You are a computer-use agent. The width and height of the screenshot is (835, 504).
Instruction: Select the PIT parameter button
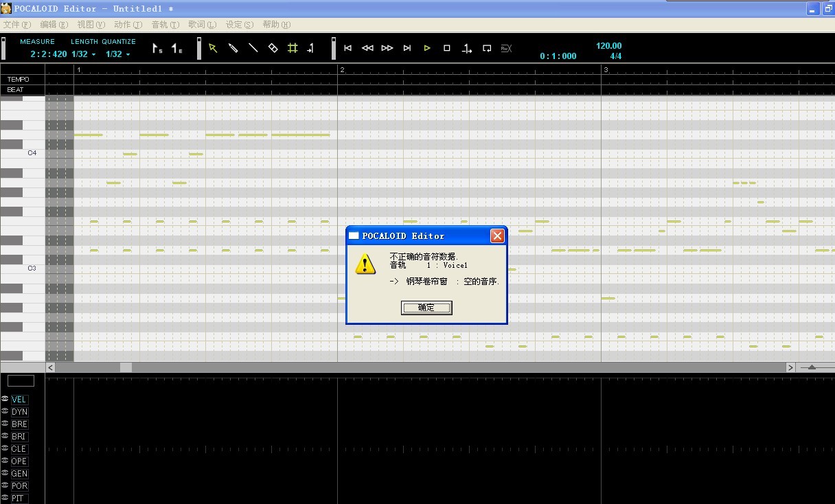click(x=19, y=499)
